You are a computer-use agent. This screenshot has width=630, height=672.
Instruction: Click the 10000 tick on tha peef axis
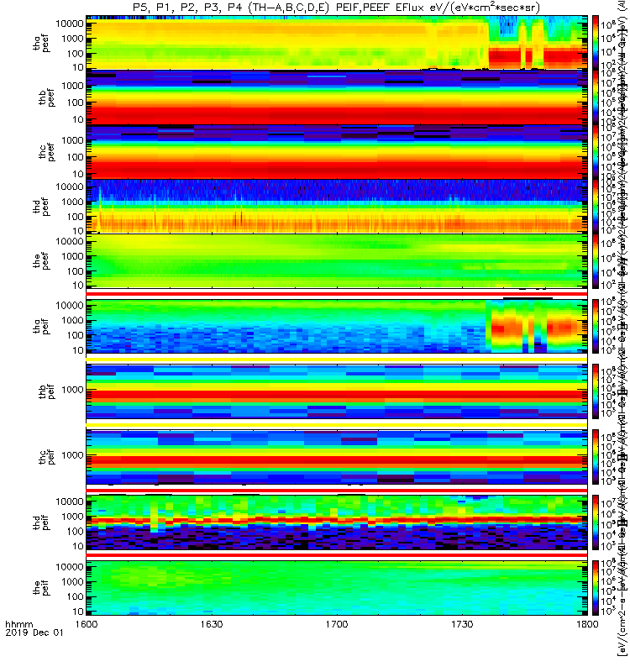click(70, 24)
